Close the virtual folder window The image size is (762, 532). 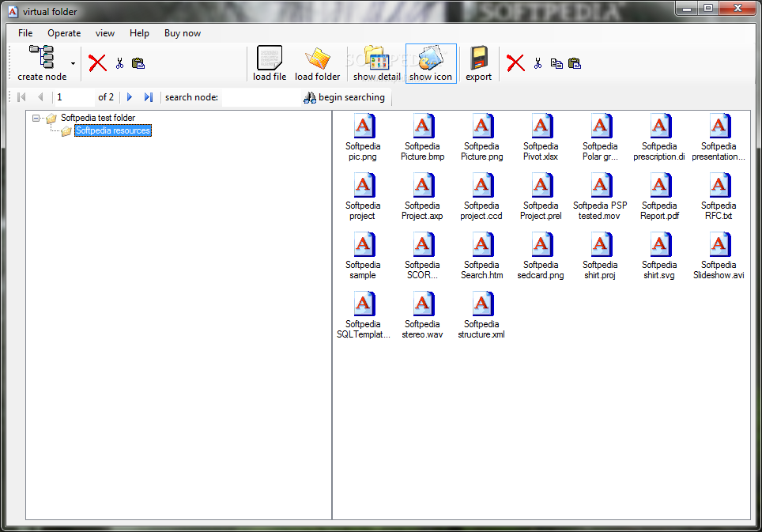click(737, 8)
